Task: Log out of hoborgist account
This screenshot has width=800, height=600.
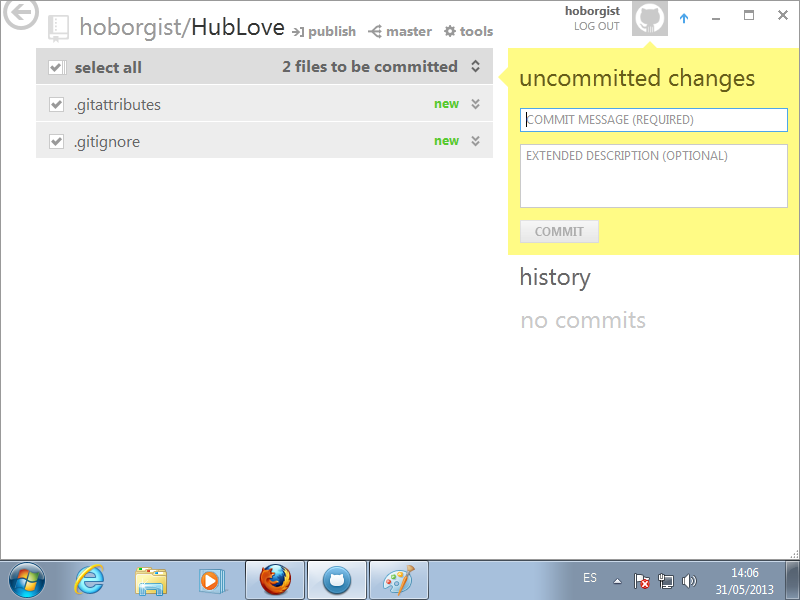Action: [596, 26]
